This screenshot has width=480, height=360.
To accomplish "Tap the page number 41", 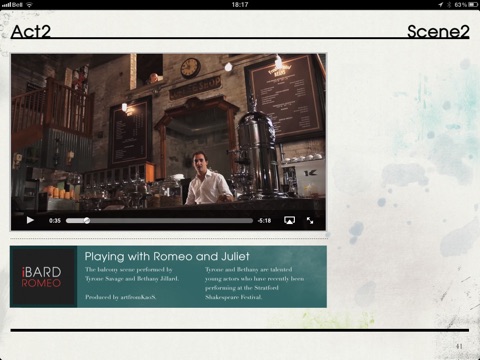I will click(x=459, y=346).
